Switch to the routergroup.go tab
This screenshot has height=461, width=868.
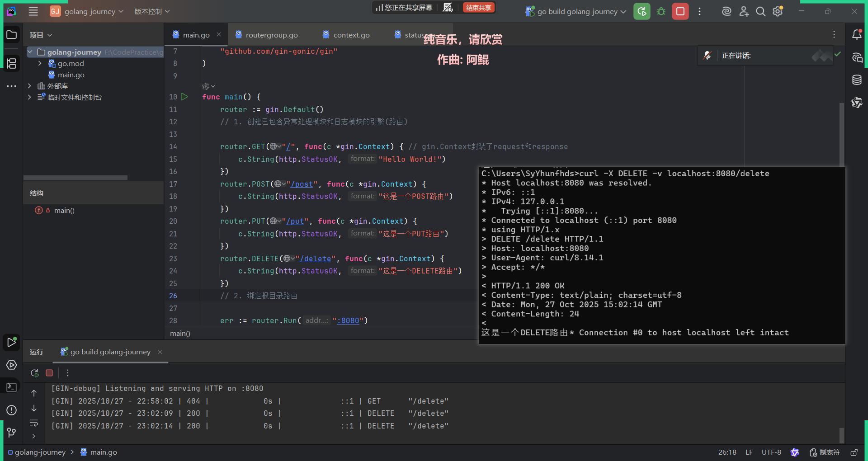coord(271,35)
